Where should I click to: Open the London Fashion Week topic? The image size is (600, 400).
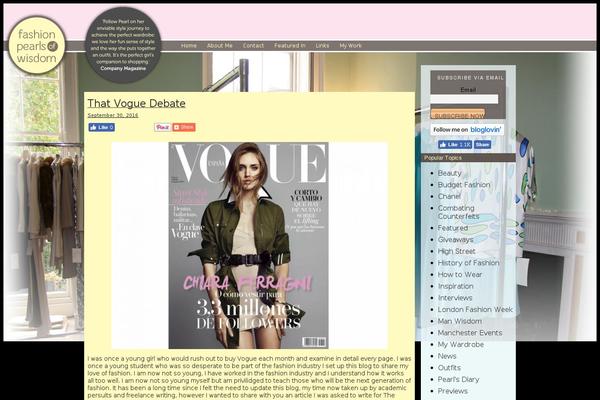pyautogui.click(x=475, y=309)
